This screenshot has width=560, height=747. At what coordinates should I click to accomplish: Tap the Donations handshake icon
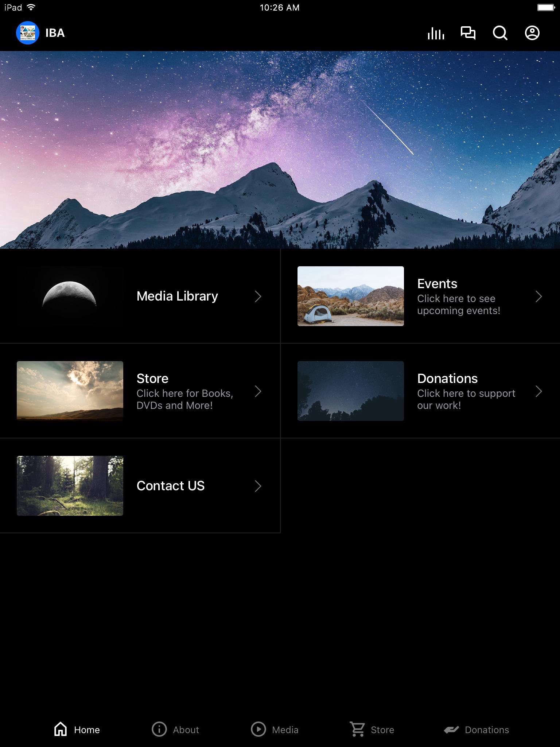pyautogui.click(x=451, y=729)
